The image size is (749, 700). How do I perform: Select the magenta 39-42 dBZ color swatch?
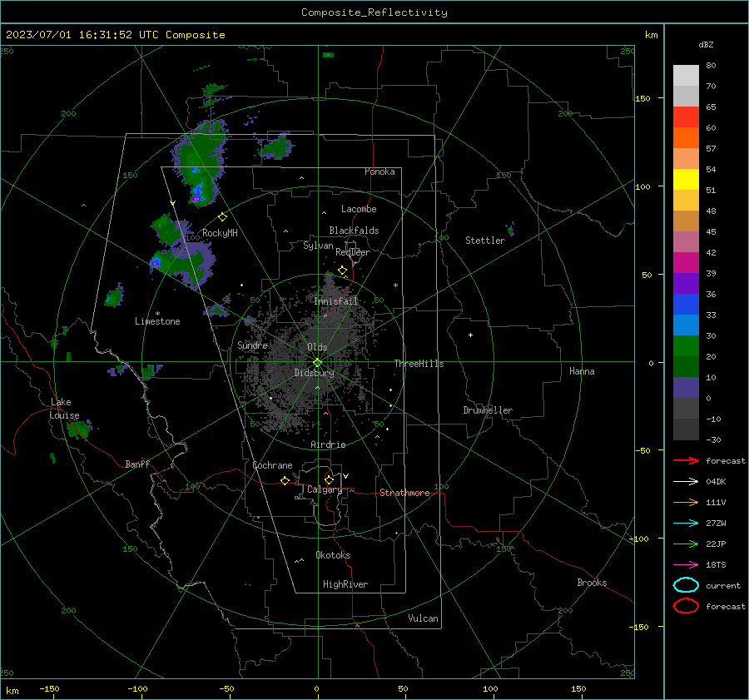pyautogui.click(x=686, y=262)
